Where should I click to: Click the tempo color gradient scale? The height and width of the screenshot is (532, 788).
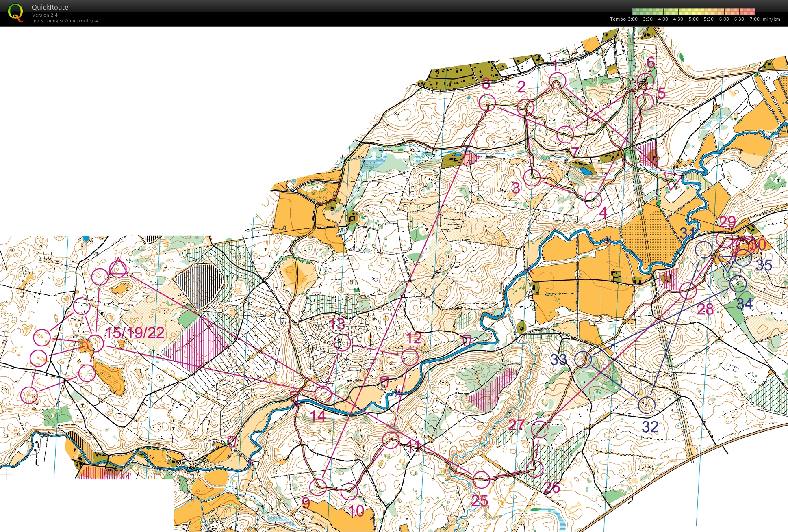(694, 11)
